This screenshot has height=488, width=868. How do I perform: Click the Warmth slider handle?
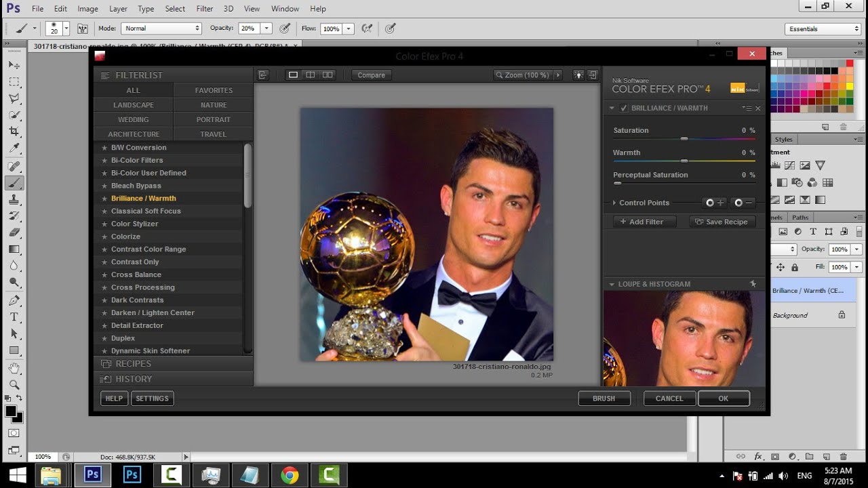tap(684, 161)
